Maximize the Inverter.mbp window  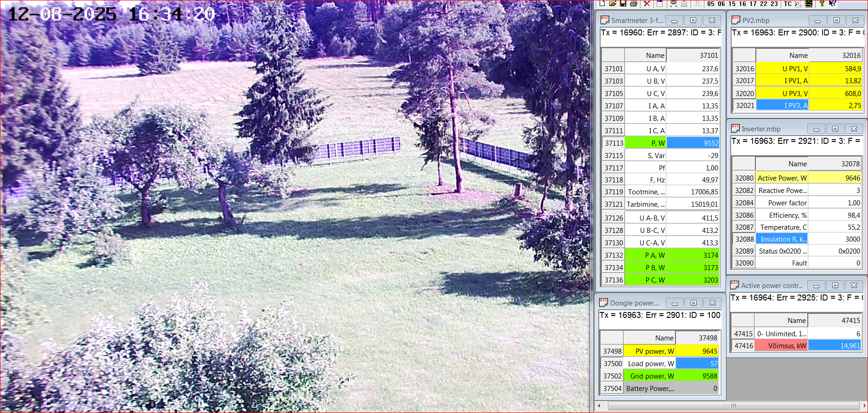[835, 129]
